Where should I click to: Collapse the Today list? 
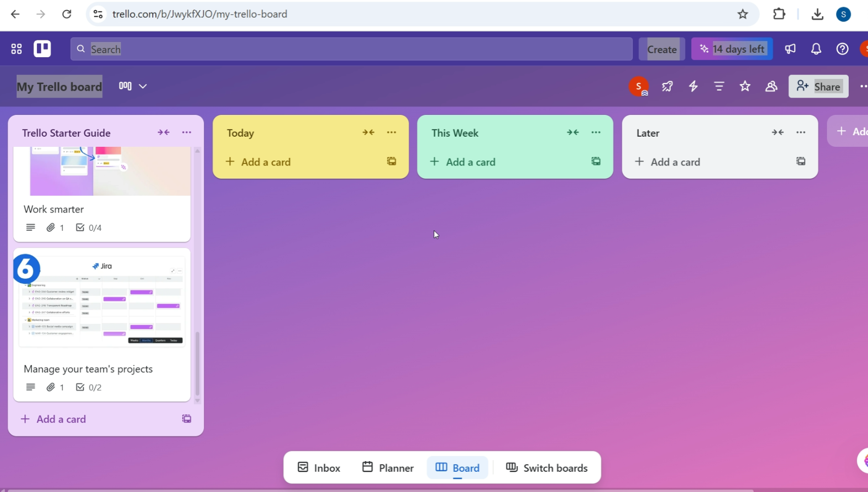(368, 133)
